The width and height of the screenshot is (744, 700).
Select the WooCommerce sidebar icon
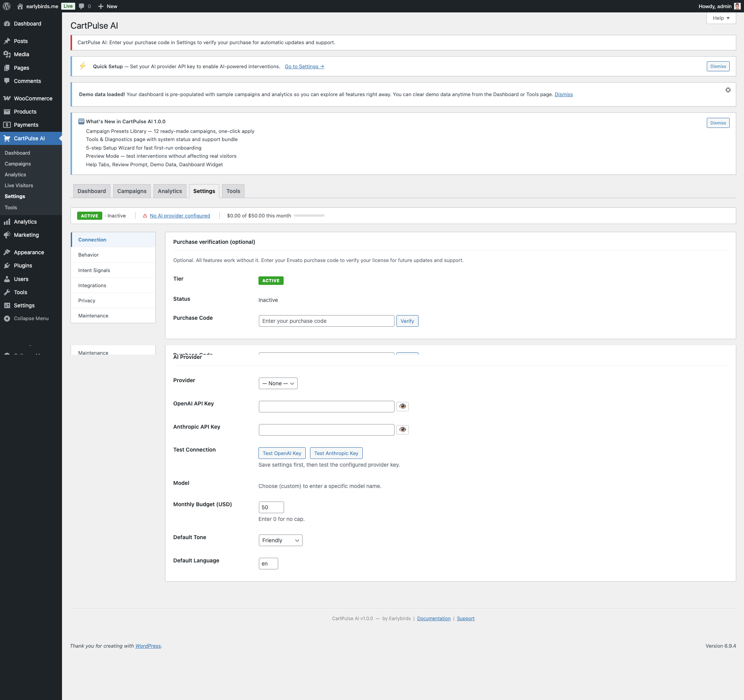click(7, 98)
